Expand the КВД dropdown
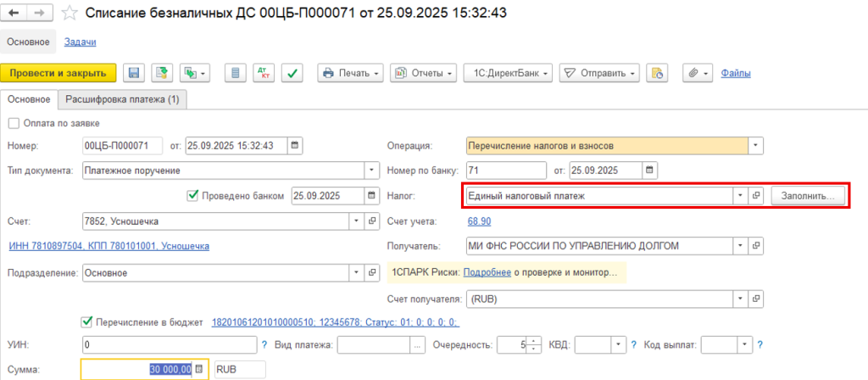Image resolution: width=868 pixels, height=380 pixels. point(618,344)
